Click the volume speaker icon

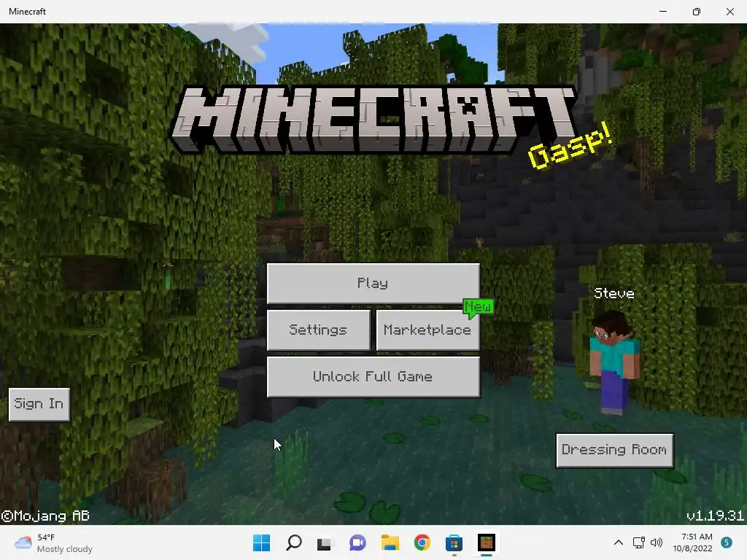click(x=657, y=542)
